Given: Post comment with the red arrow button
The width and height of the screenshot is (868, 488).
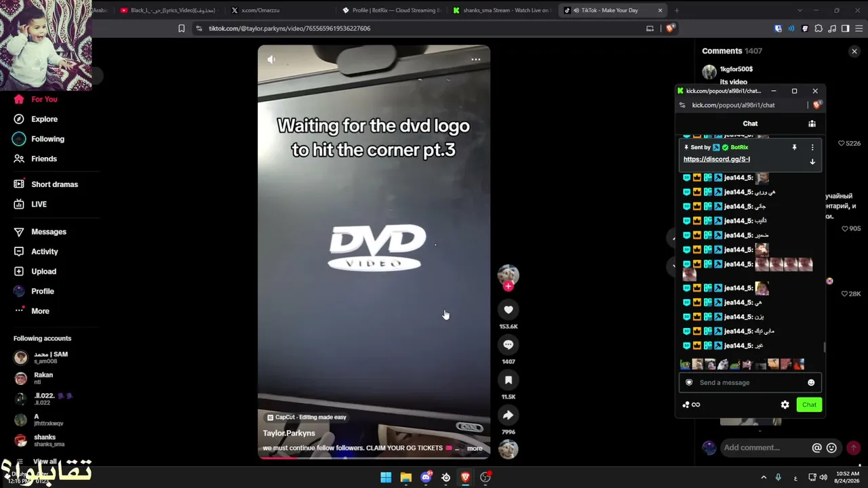Looking at the screenshot, I should pyautogui.click(x=854, y=448).
